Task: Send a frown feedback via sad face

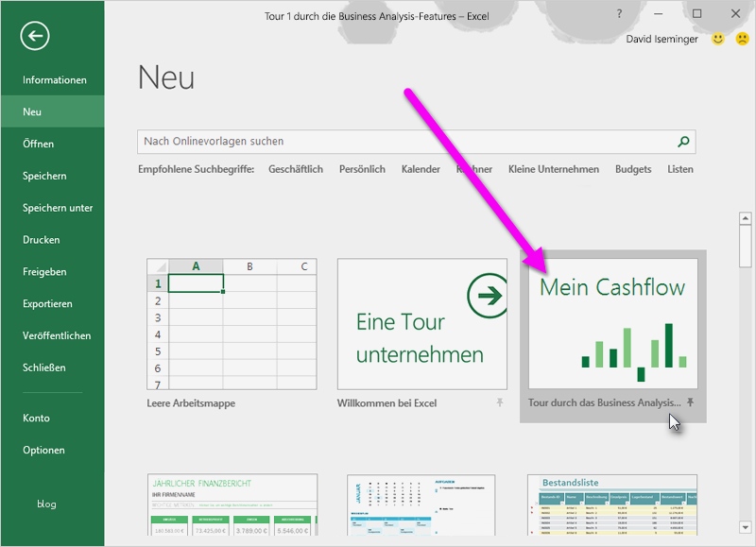Action: pos(742,39)
